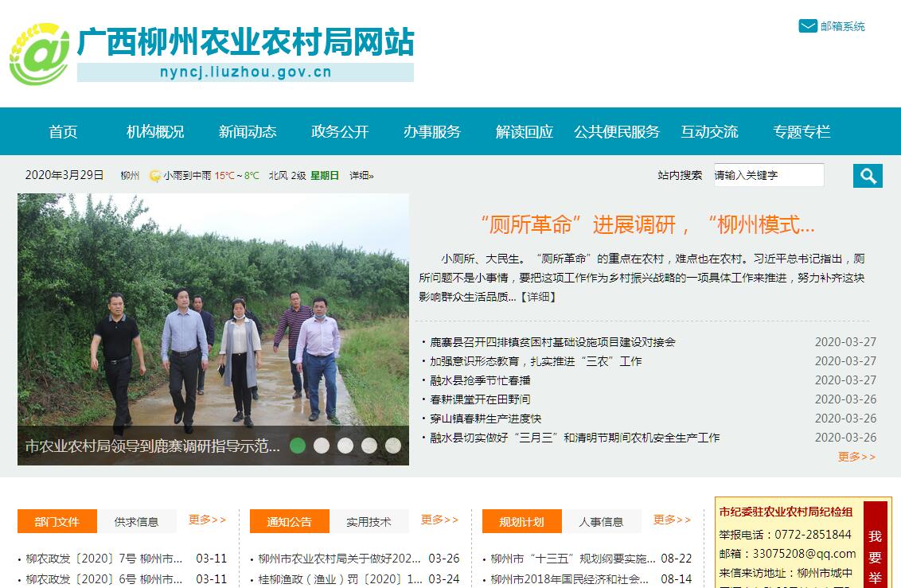
Task: Expand 部门文件 section via 更多>>
Action: coord(208,520)
